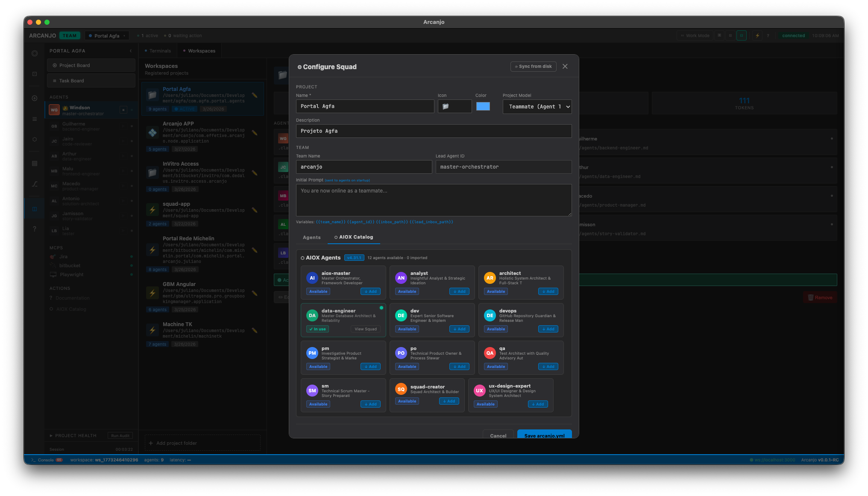The height and width of the screenshot is (496, 868).
Task: Expand the Portal Agfa project selector at the top
Action: [x=107, y=35]
